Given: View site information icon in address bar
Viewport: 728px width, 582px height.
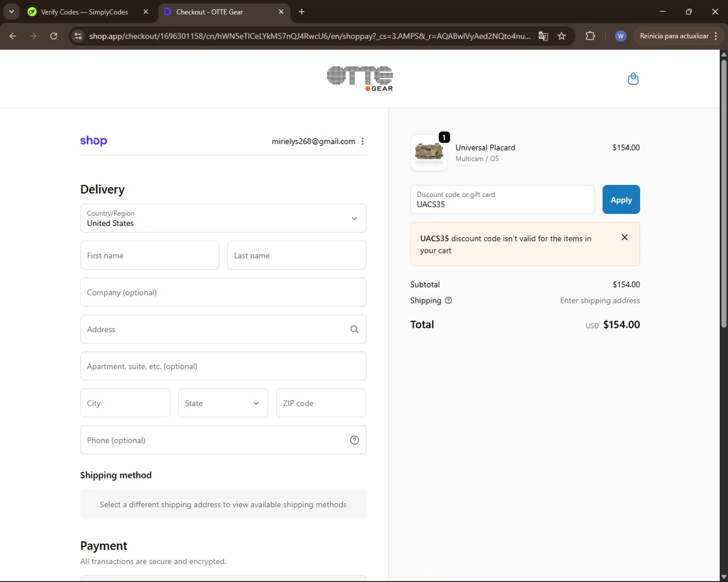Looking at the screenshot, I should pyautogui.click(x=78, y=36).
